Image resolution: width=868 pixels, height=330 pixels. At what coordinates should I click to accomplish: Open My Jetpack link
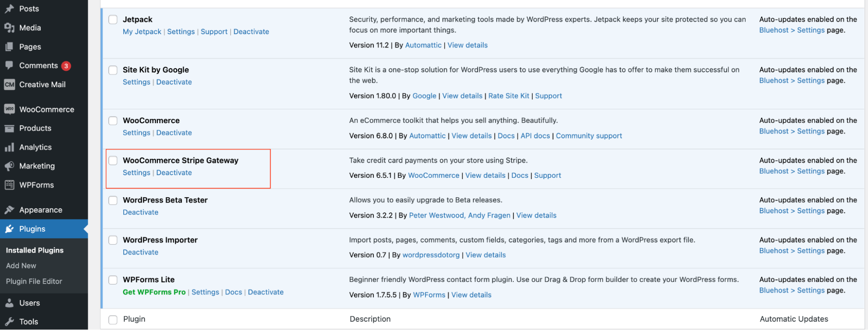(x=142, y=32)
